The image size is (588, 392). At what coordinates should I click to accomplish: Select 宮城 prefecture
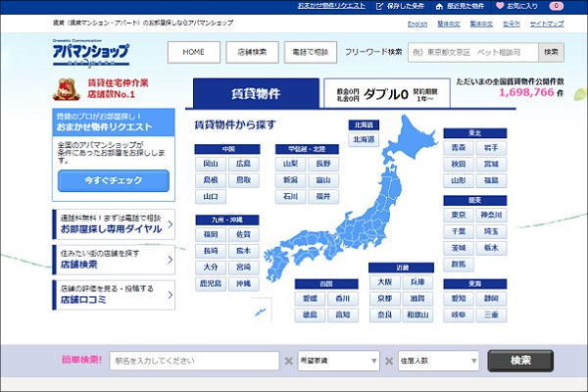[491, 165]
